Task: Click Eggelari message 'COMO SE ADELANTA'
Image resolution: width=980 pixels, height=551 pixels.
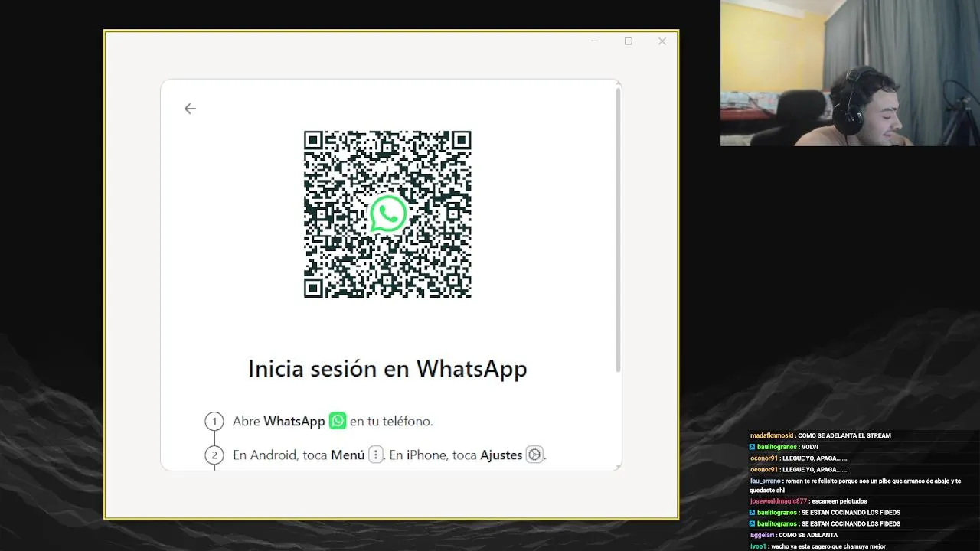Action: point(808,535)
